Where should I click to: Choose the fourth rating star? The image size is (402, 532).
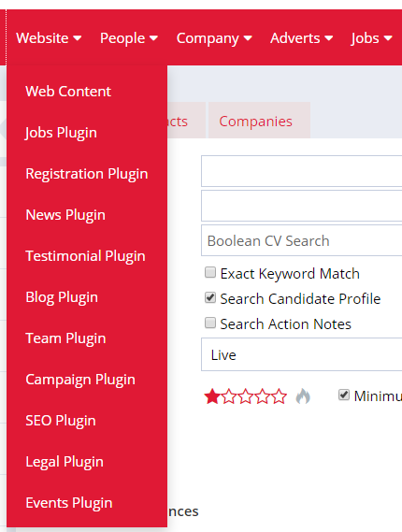click(x=262, y=395)
